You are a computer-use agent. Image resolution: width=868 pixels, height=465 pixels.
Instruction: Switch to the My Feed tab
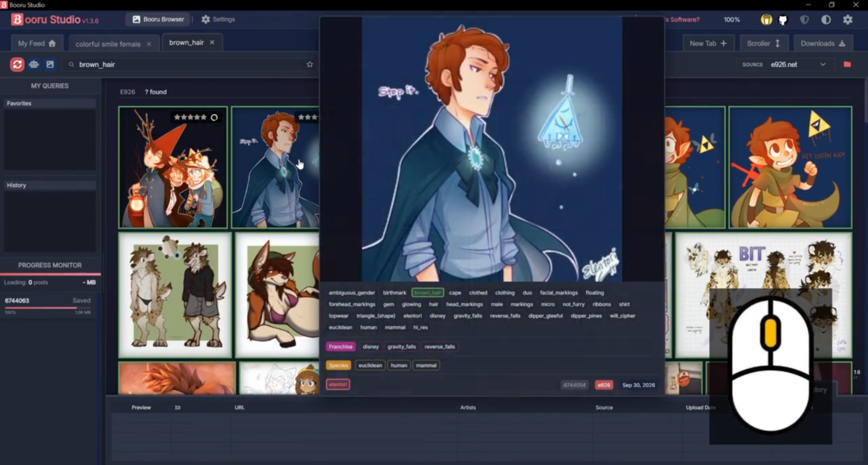click(37, 43)
